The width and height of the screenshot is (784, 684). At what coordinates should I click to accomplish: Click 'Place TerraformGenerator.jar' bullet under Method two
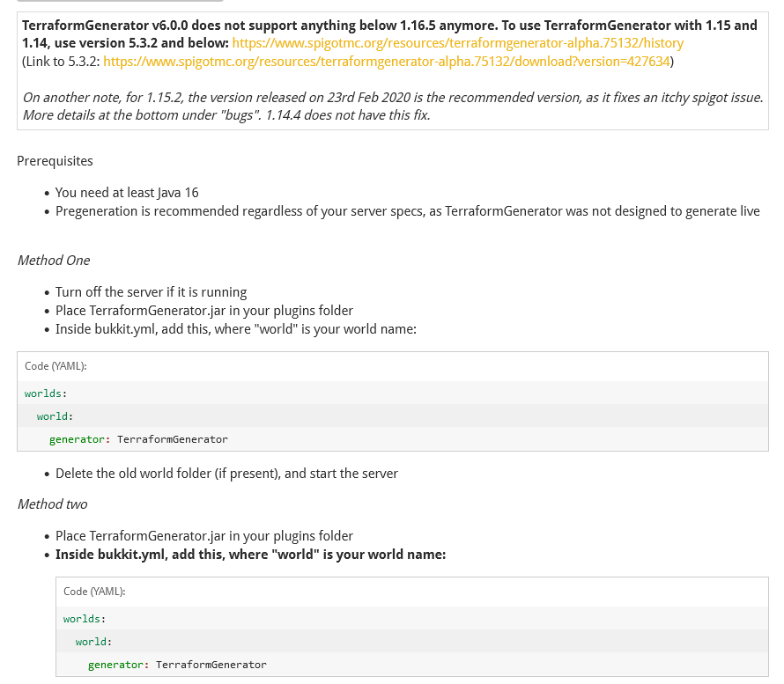tap(204, 536)
